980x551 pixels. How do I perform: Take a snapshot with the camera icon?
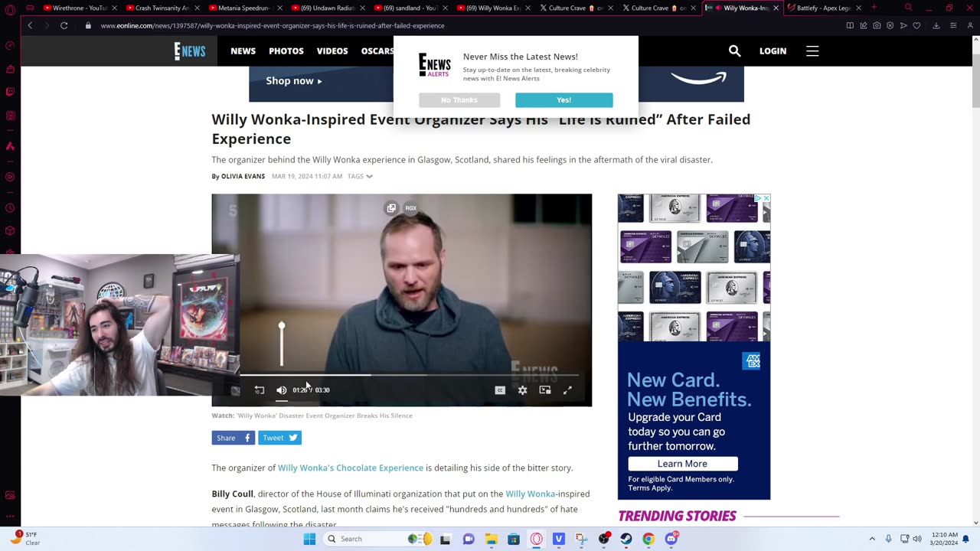[x=877, y=25]
